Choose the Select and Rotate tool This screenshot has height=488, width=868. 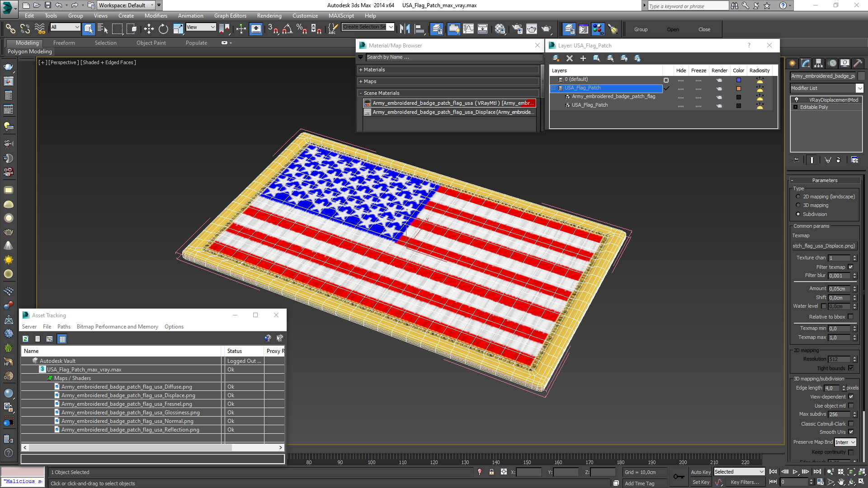pyautogui.click(x=163, y=29)
